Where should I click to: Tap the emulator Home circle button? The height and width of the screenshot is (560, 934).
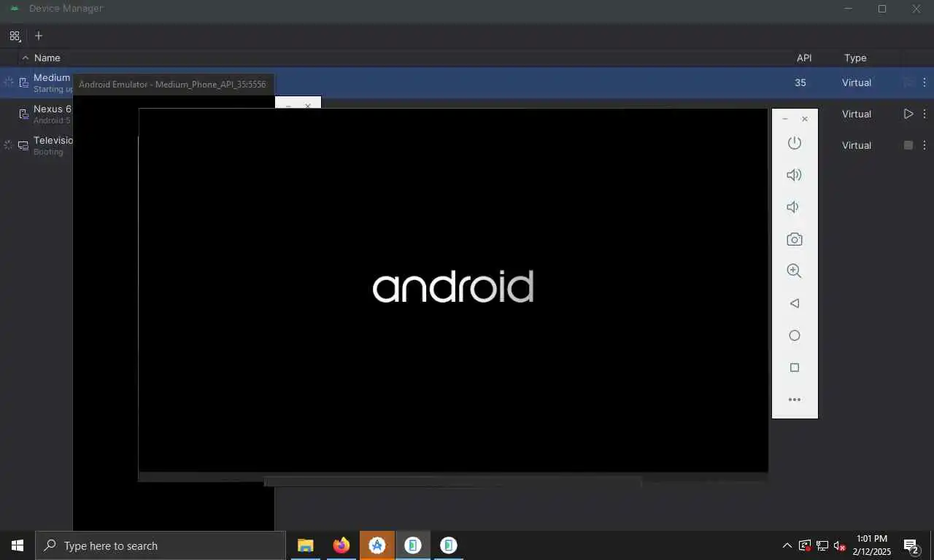pyautogui.click(x=795, y=335)
